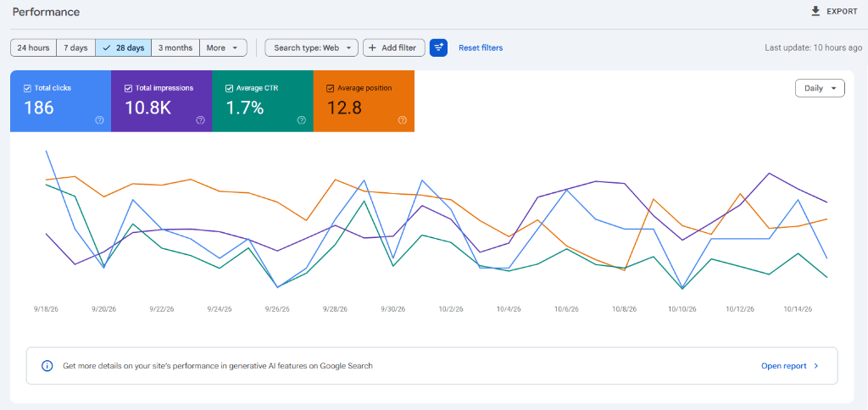Click the Average position orange card
Screen dimensions: 868x410
(364, 102)
